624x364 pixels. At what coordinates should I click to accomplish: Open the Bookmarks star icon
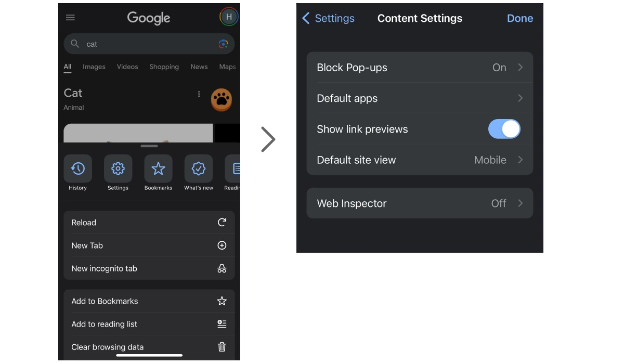pyautogui.click(x=158, y=168)
